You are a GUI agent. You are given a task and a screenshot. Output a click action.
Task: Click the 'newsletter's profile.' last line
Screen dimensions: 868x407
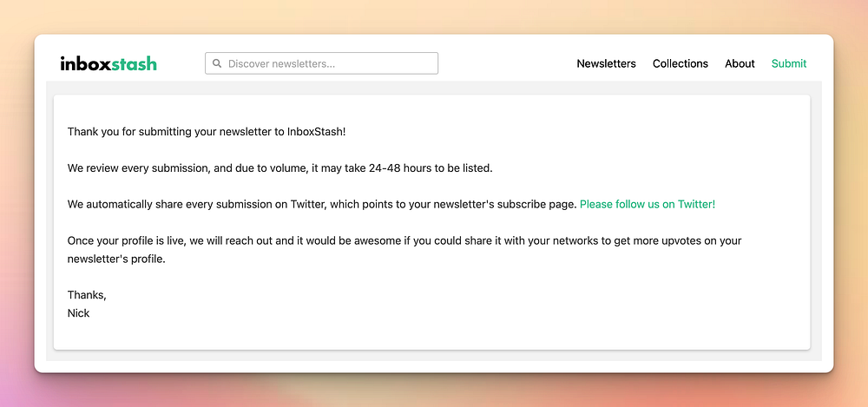coord(115,259)
